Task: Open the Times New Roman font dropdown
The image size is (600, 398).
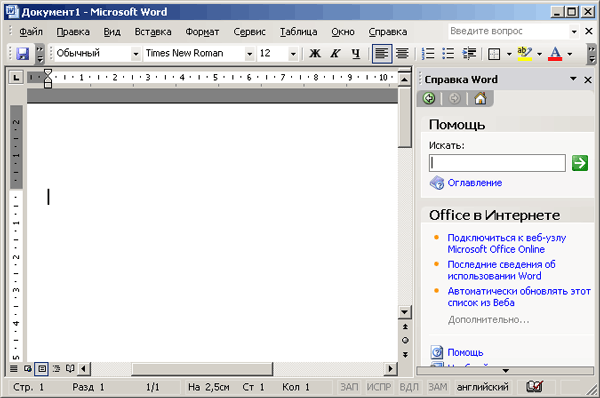Action: (249, 54)
